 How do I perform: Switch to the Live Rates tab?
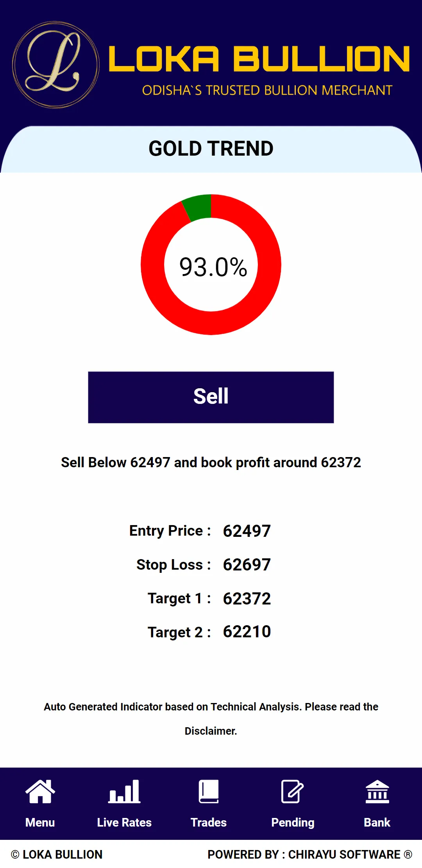[x=124, y=822]
